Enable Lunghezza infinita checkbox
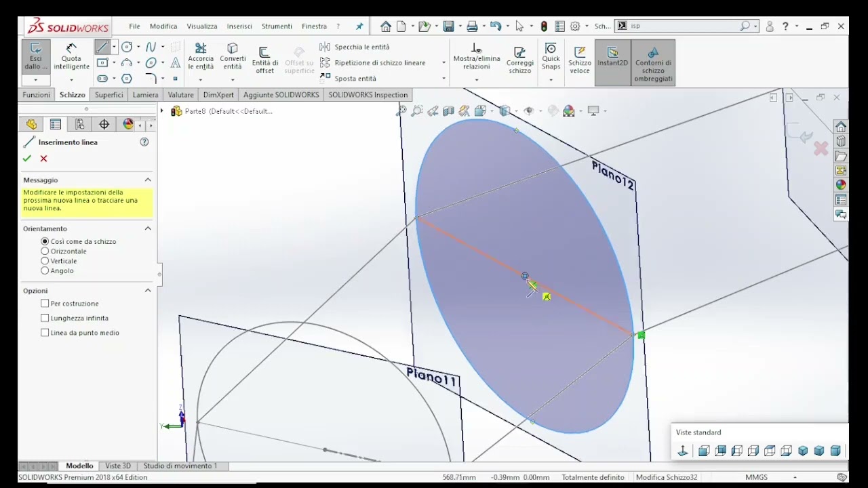The width and height of the screenshot is (868, 488). click(x=45, y=318)
